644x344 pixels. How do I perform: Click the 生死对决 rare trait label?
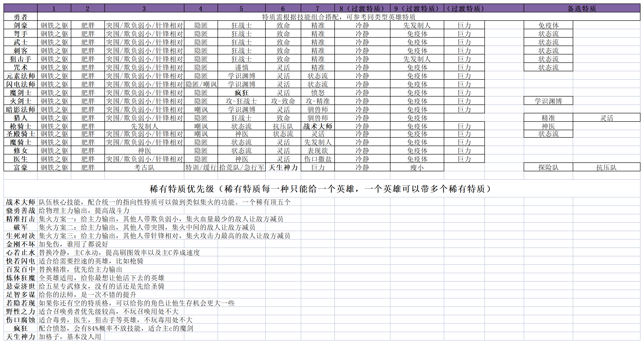[x=21, y=236]
